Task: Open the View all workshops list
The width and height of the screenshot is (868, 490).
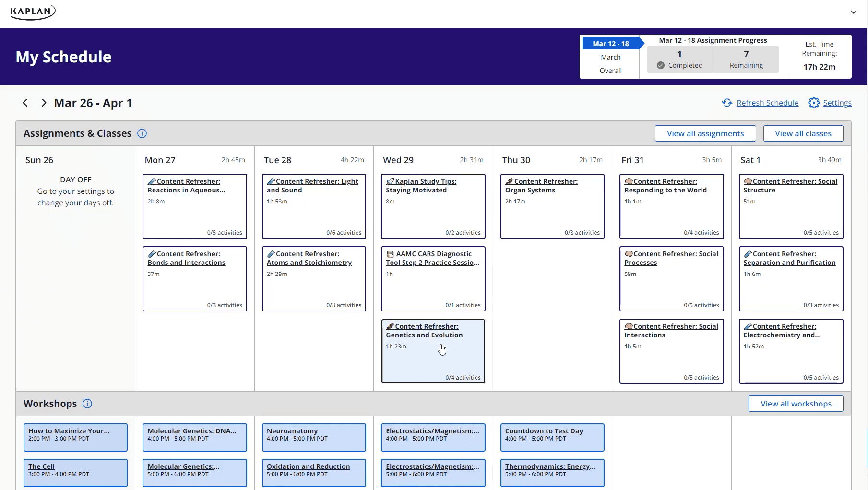Action: coord(796,404)
